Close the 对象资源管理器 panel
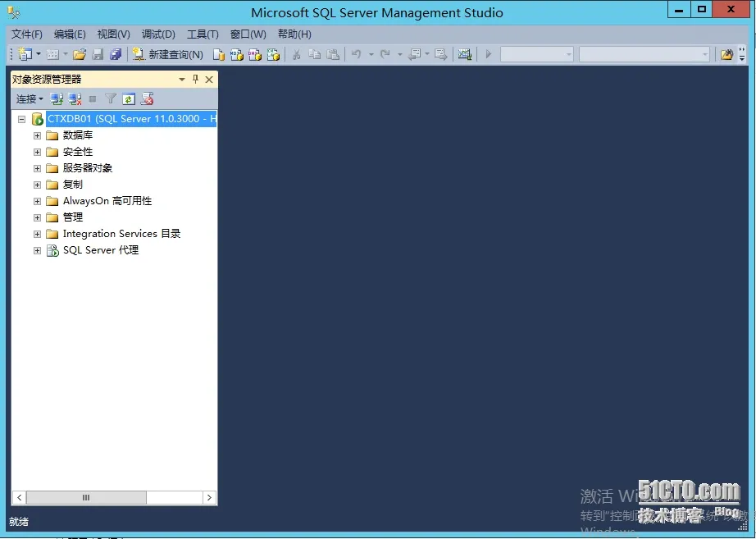The image size is (756, 539). click(209, 80)
